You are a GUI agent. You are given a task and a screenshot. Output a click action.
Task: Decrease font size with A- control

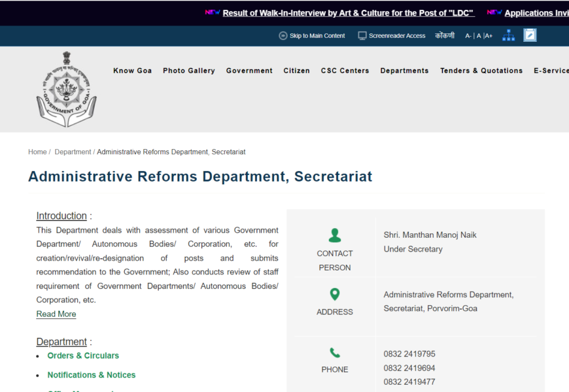pos(468,36)
